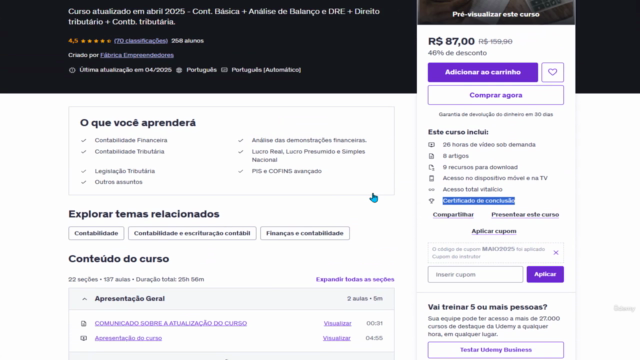Click Vai treinar 5 ou mais pessoas heading

487,307
